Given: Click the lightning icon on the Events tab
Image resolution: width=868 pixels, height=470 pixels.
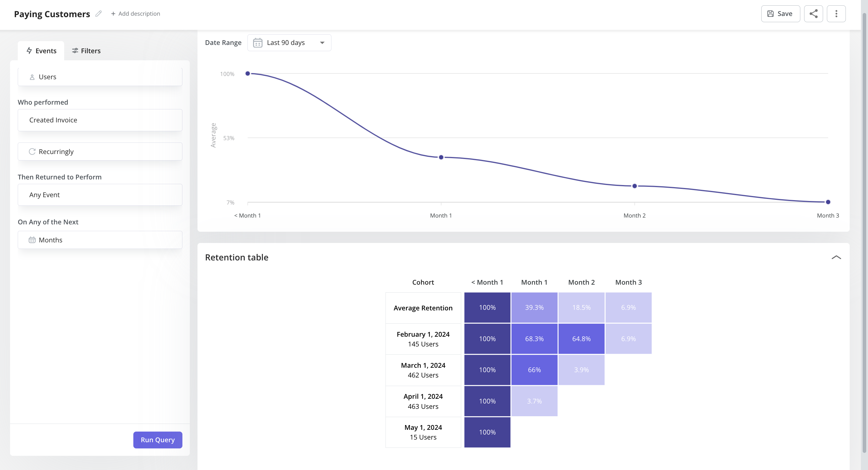Looking at the screenshot, I should [29, 51].
